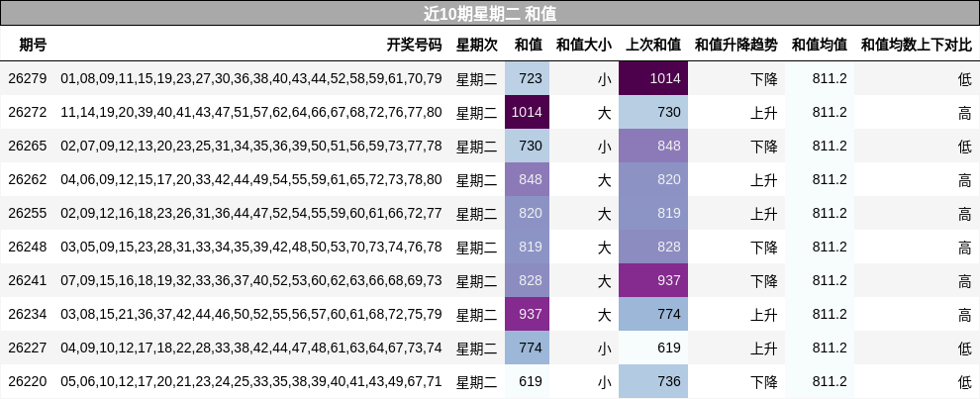The height and width of the screenshot is (399, 980).
Task: Select issue number 26220
Action: pyautogui.click(x=28, y=381)
